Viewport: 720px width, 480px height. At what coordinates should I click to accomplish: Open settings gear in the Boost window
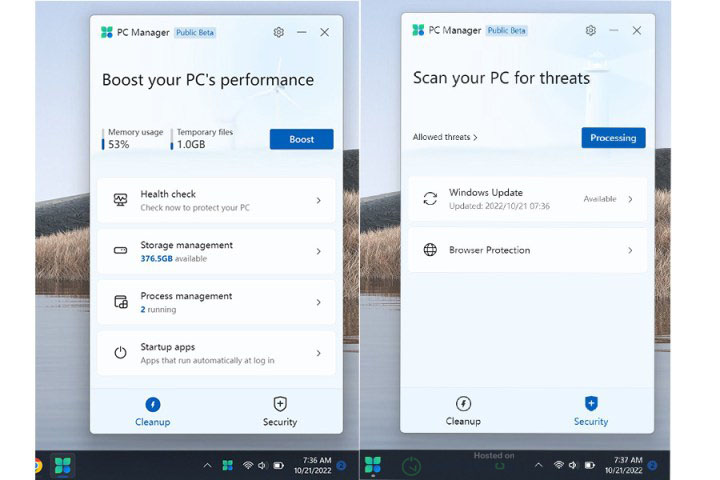point(279,32)
